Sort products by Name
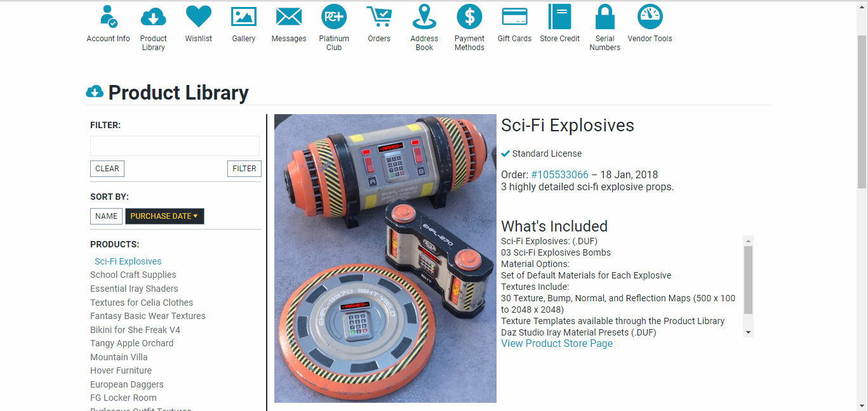 coord(106,216)
